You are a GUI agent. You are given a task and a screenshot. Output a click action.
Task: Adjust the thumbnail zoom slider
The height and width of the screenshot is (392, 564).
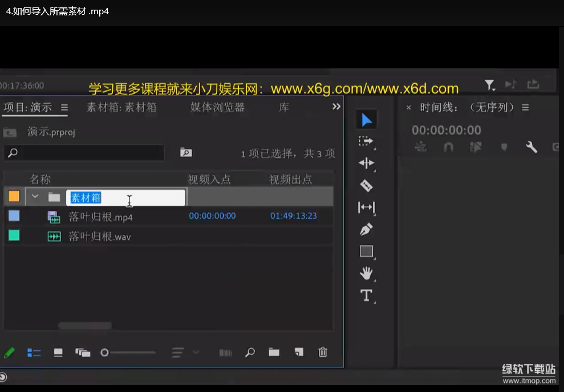click(105, 353)
